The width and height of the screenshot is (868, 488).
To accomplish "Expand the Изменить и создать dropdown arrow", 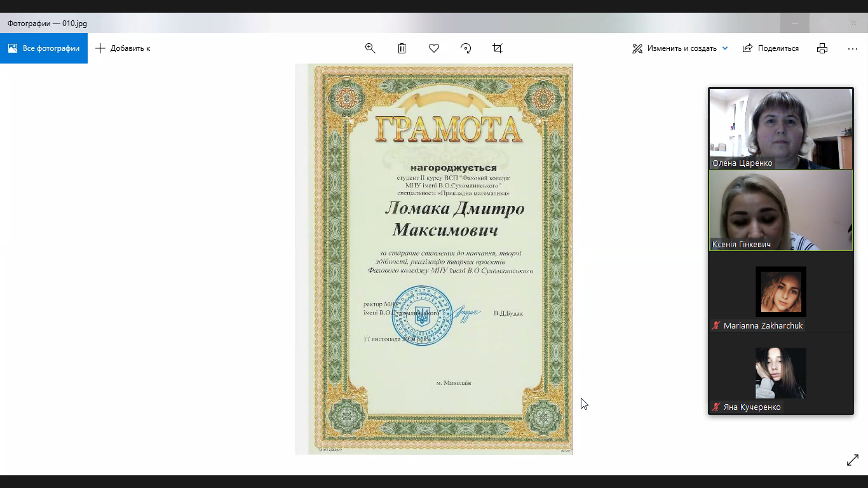I will 725,48.
